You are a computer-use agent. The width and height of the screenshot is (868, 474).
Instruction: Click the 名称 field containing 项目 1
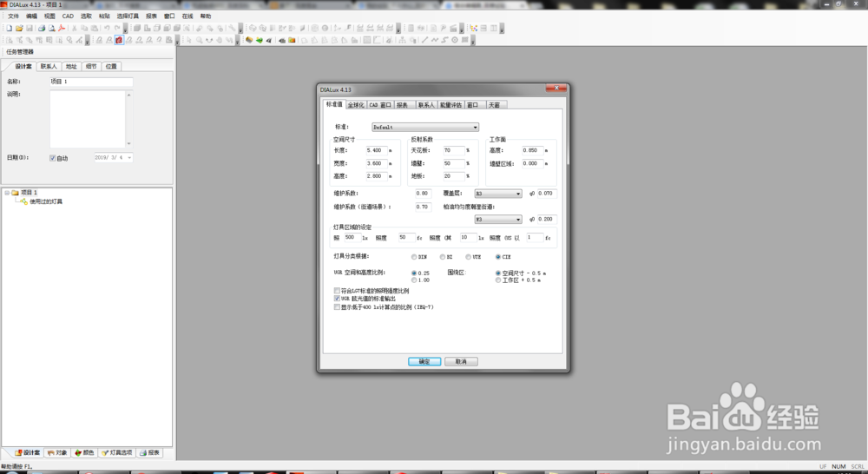(91, 82)
